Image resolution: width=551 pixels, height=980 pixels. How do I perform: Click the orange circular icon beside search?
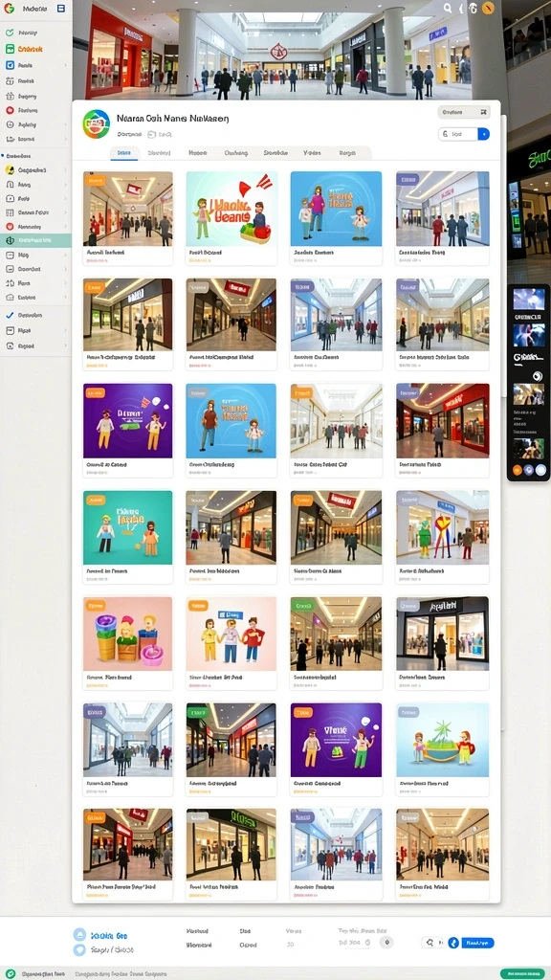489,8
